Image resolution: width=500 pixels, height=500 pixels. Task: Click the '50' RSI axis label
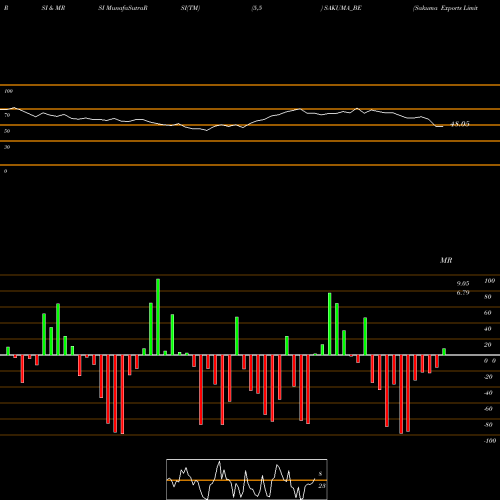(7, 131)
